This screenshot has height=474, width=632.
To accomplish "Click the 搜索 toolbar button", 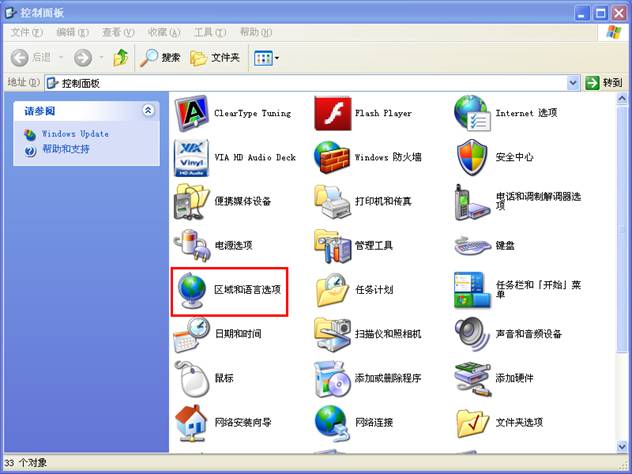I will (160, 58).
